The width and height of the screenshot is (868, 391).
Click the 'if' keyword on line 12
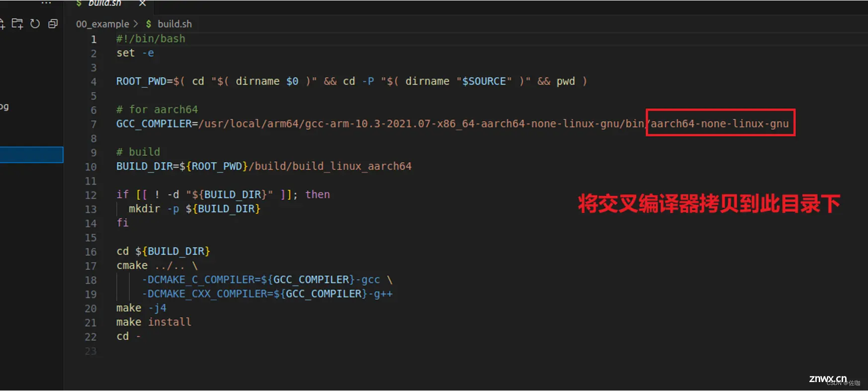point(122,195)
